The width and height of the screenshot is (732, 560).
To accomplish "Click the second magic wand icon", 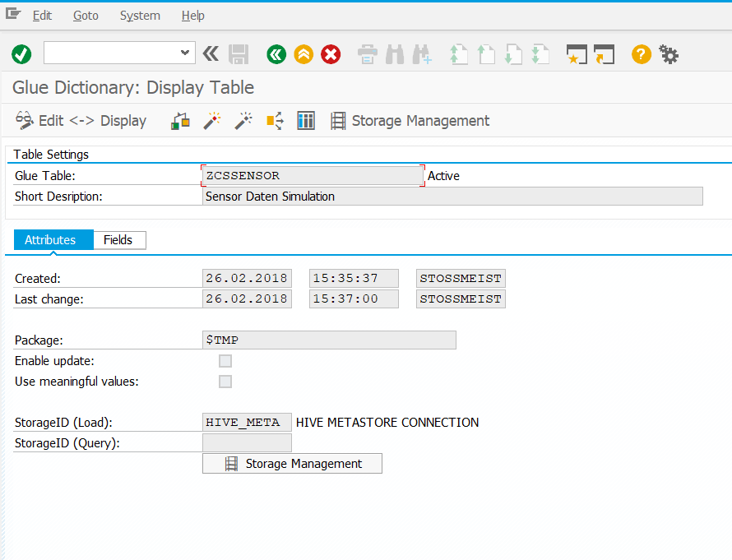I will coord(243,120).
